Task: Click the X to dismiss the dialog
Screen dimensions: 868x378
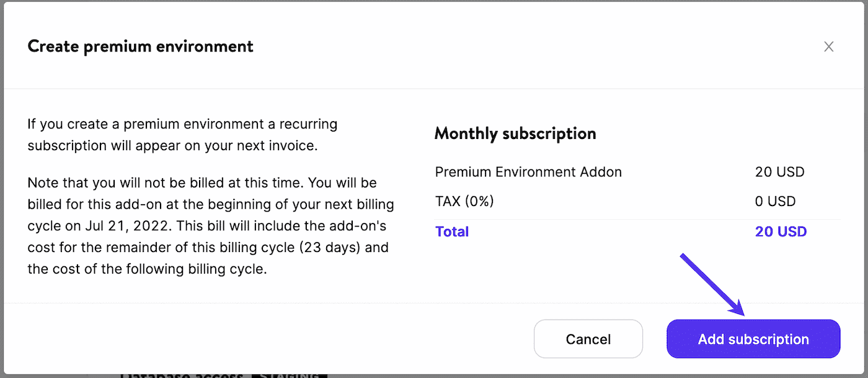Action: (x=829, y=46)
